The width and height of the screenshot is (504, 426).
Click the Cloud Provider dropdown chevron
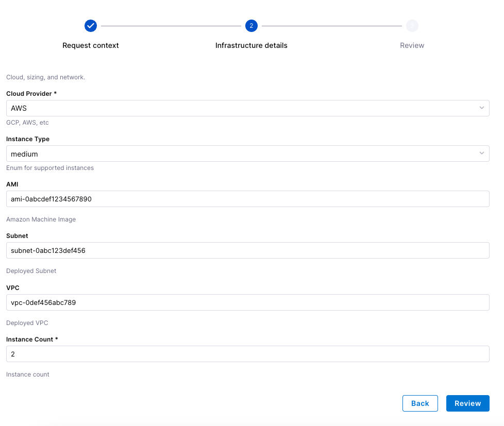(482, 108)
